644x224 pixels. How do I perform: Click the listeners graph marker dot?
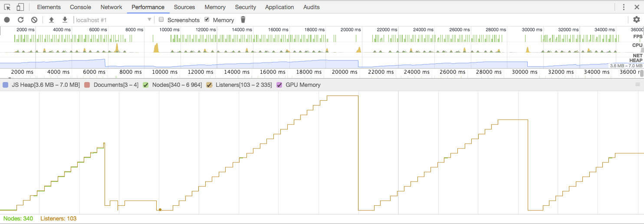coord(160,210)
